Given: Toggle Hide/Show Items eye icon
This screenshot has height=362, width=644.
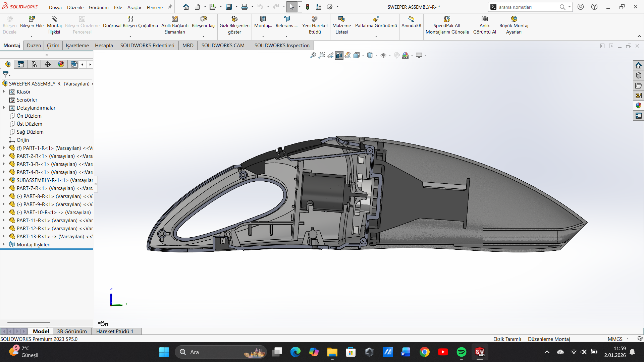Looking at the screenshot, I should (x=383, y=55).
